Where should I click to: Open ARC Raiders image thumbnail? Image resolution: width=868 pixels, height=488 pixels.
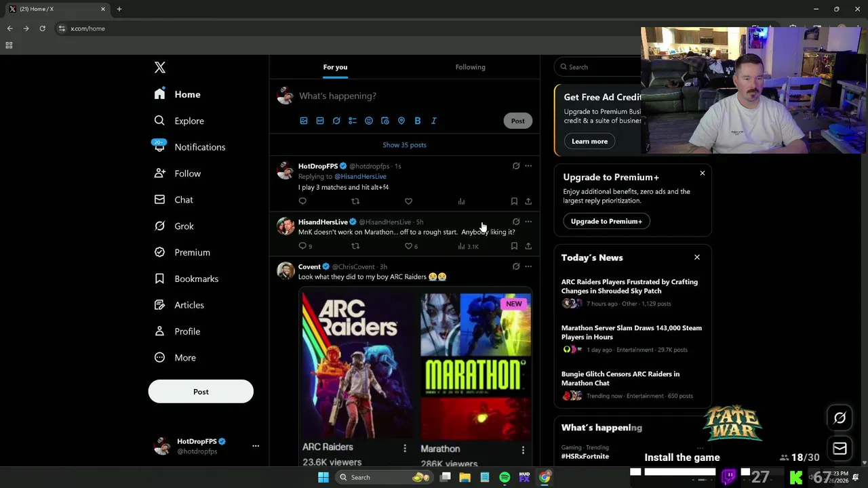357,365
